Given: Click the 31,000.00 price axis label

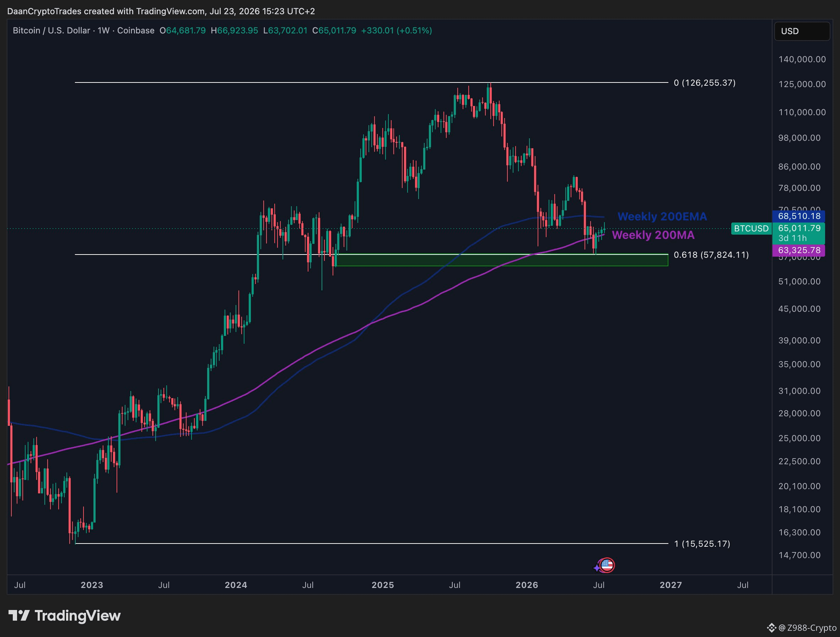Looking at the screenshot, I should 799,391.
